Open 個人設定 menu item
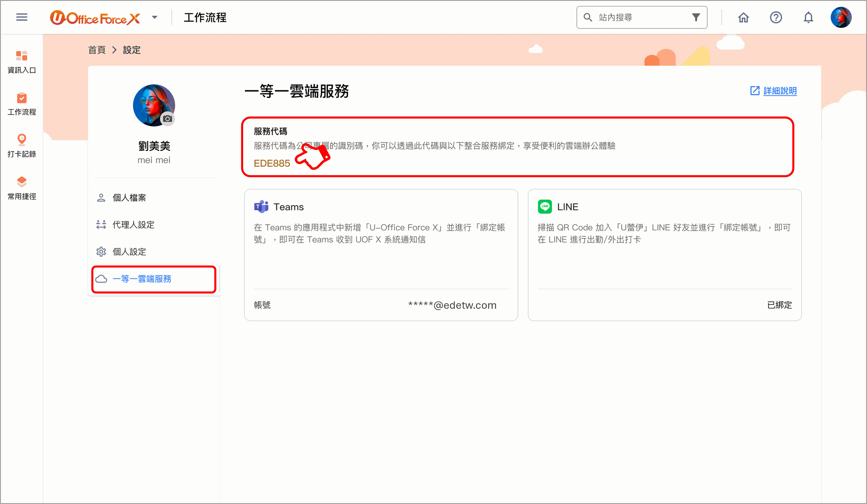This screenshot has height=504, width=867. point(129,252)
